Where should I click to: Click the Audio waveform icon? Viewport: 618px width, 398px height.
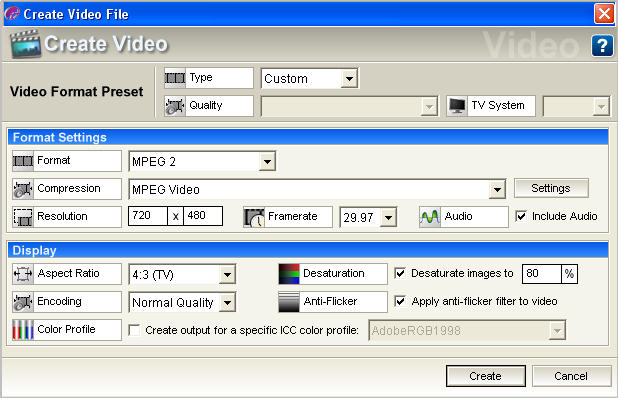[430, 217]
